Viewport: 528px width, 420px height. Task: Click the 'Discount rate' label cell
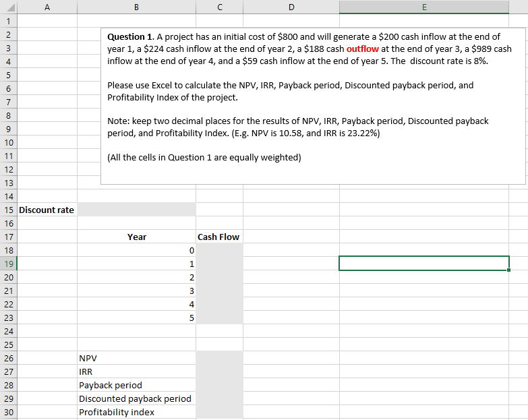pos(47,210)
